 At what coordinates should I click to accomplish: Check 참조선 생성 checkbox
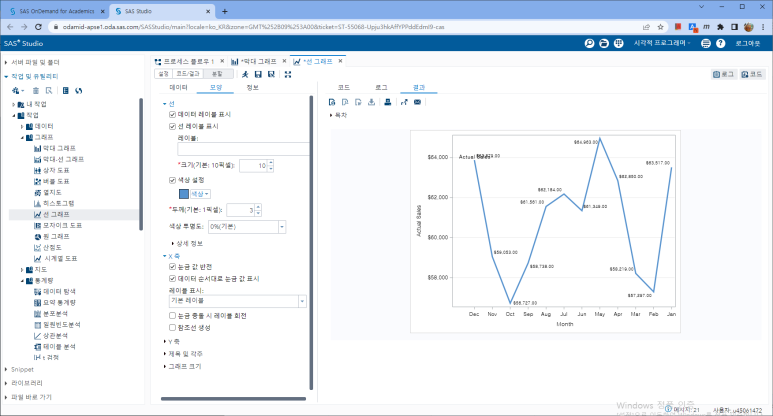tap(173, 327)
